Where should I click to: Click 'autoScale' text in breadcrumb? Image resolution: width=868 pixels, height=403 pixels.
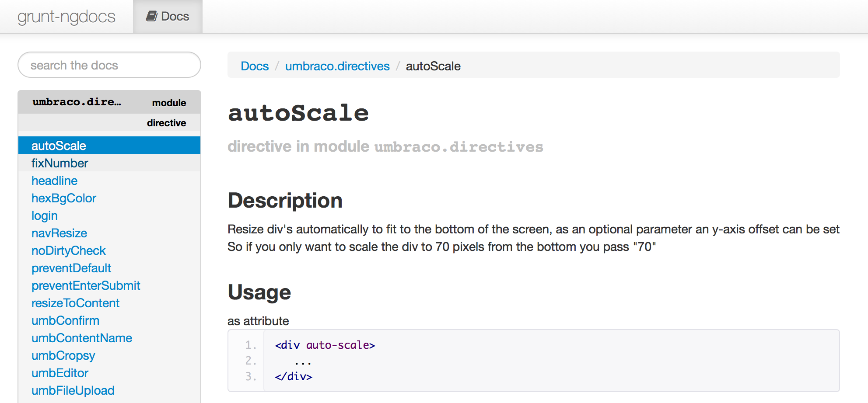(433, 66)
